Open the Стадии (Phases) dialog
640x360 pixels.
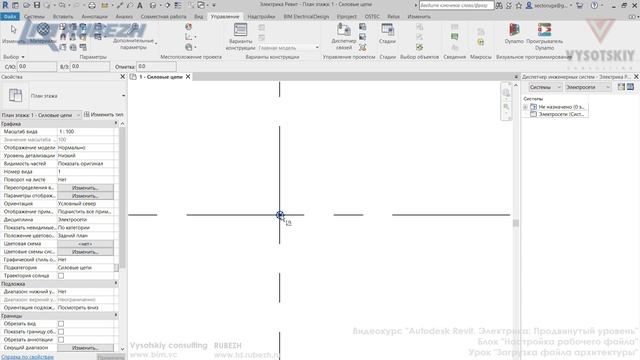(387, 33)
